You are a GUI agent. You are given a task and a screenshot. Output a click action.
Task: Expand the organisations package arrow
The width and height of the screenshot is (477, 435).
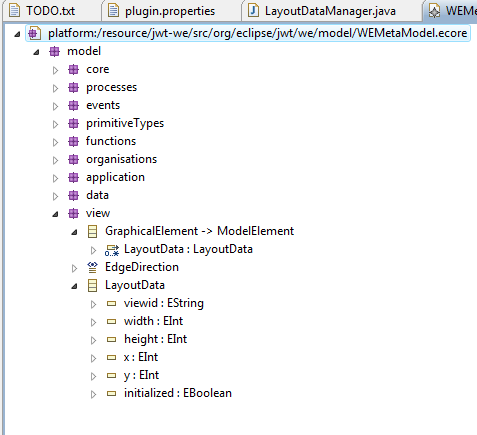[x=55, y=160]
